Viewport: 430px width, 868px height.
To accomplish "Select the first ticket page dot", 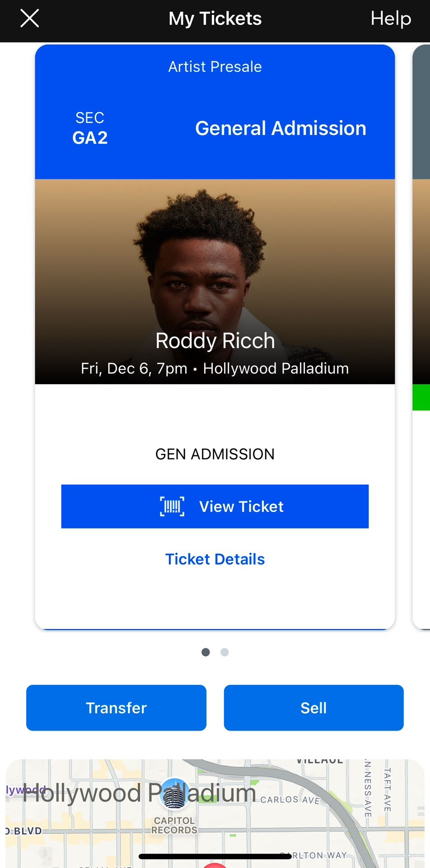I will [x=206, y=652].
